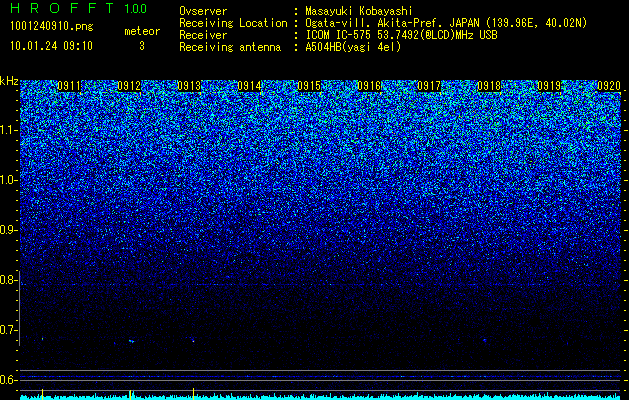The width and height of the screenshot is (629, 400).
Task: Select the filename 1001240910.png
Action: pos(51,26)
